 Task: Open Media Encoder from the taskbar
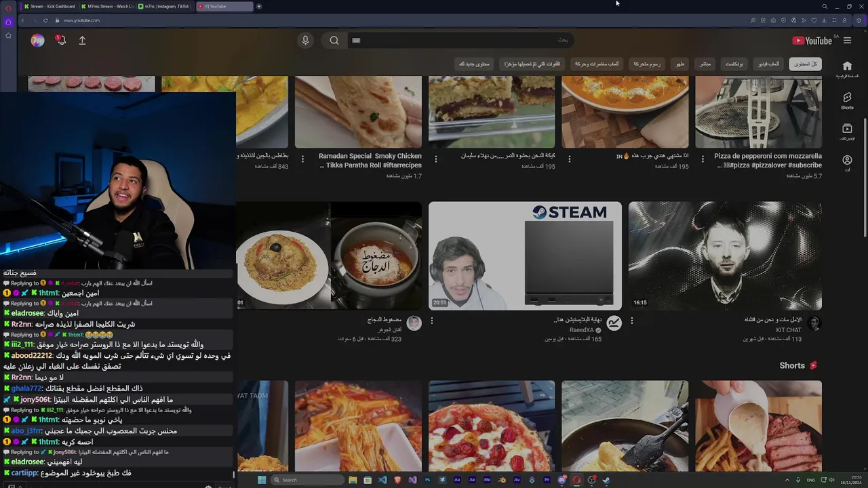[487, 480]
